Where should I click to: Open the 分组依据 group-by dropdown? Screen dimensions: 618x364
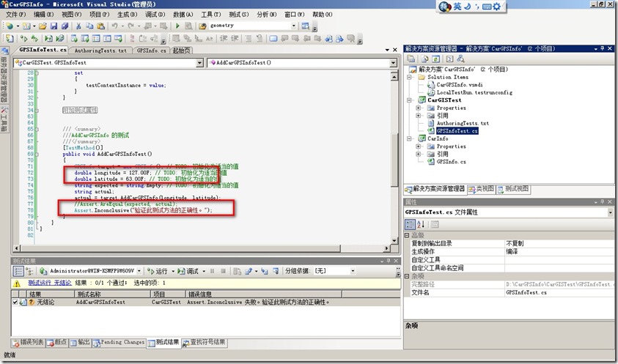pos(350,271)
